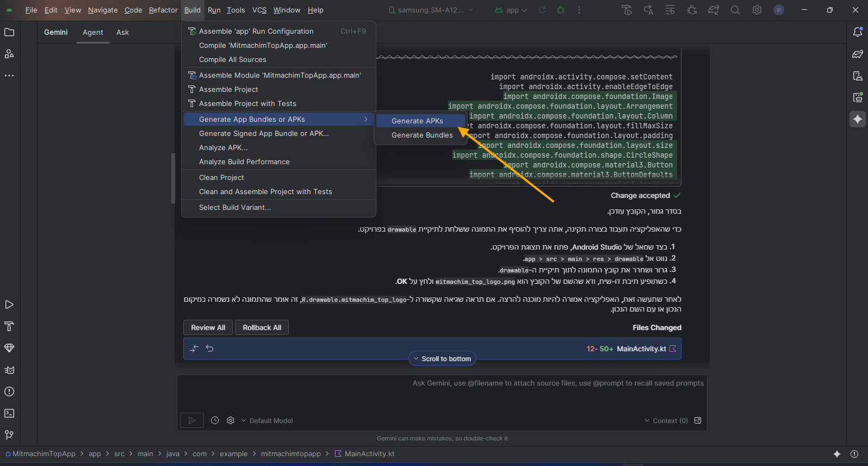Open the Terminal tool window

pyautogui.click(x=9, y=413)
